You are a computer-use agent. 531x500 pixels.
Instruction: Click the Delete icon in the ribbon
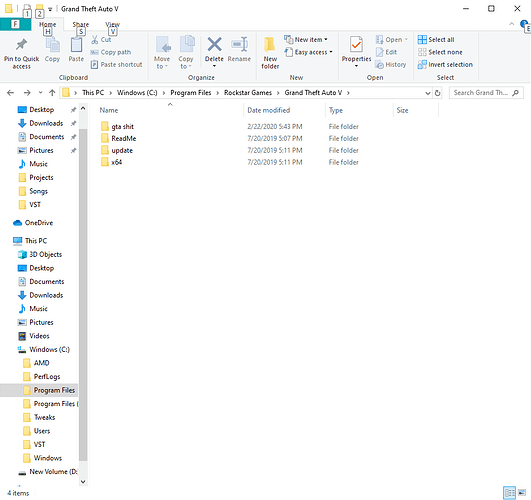click(x=214, y=45)
